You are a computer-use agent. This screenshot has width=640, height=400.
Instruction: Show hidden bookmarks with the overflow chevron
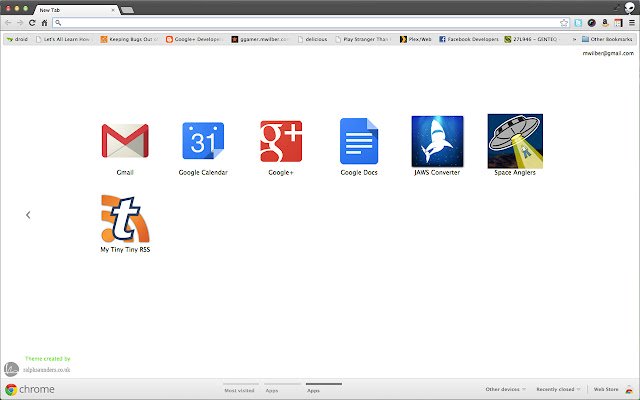pyautogui.click(x=574, y=39)
